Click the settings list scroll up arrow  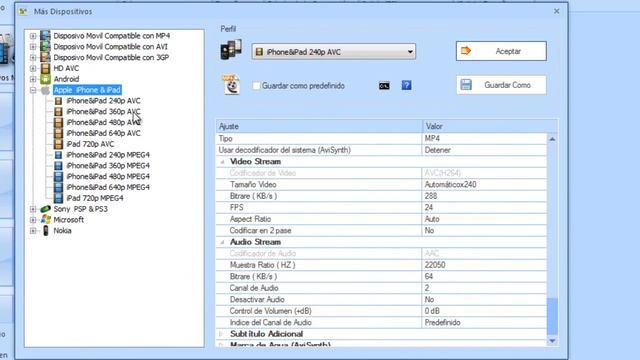tap(552, 139)
